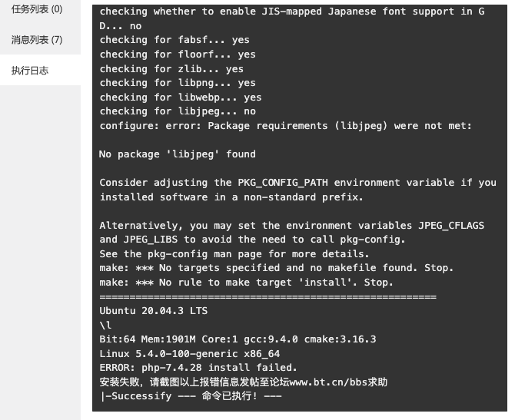Viewport: 515px width, 420px height.
Task: Click the 'Bit:64 Mem:1901M Core:1' system info line
Action: (238, 339)
